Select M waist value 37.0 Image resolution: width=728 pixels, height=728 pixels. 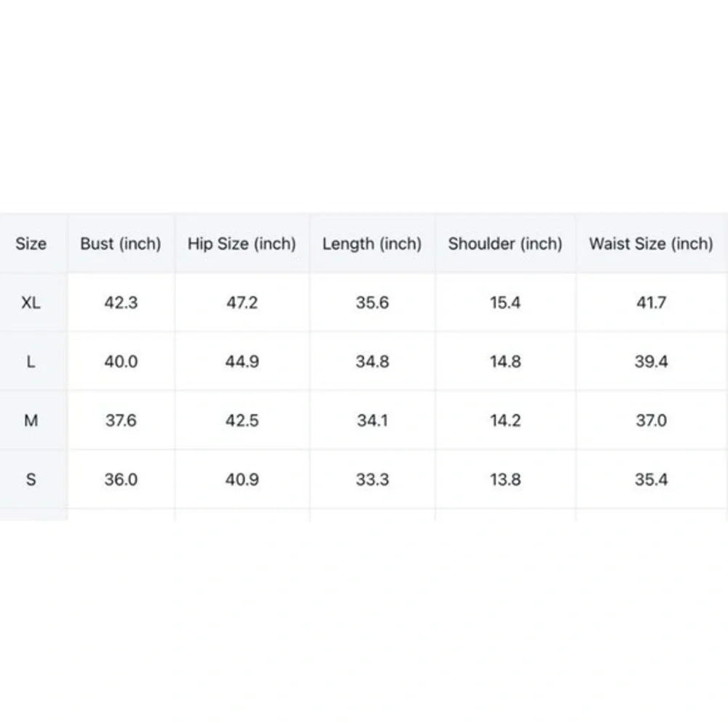651,421
